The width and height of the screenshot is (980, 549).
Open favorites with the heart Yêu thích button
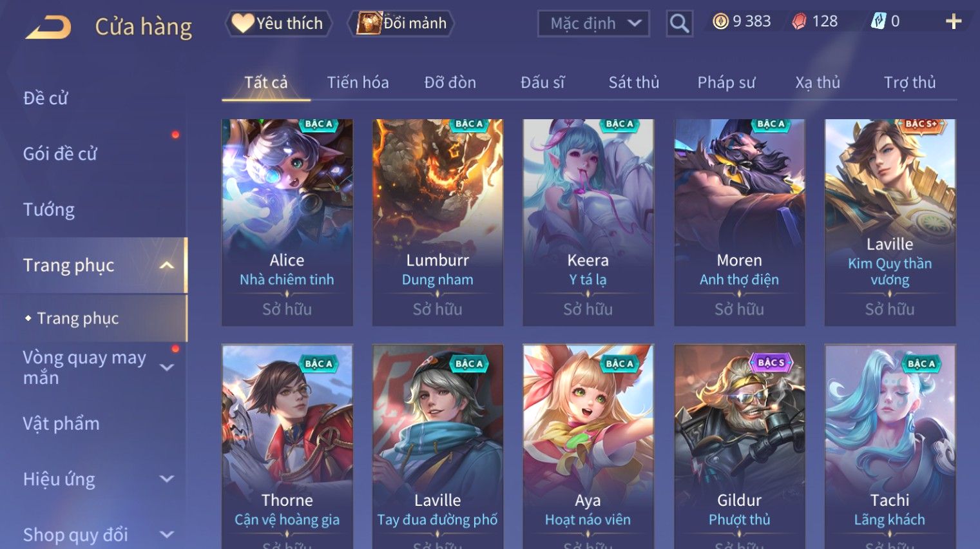click(x=278, y=23)
